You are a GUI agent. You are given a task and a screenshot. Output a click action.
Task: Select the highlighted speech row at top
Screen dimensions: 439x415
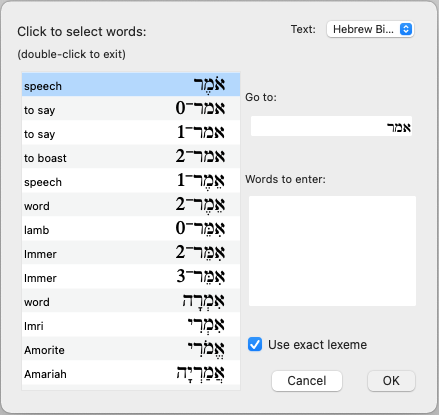(131, 84)
